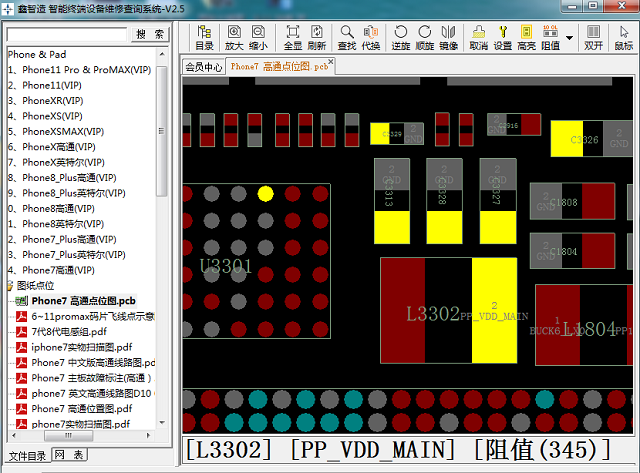Screen dimensions: 640x473
Task: Select the 鼠标 mouse pointer tool
Action: (624, 38)
